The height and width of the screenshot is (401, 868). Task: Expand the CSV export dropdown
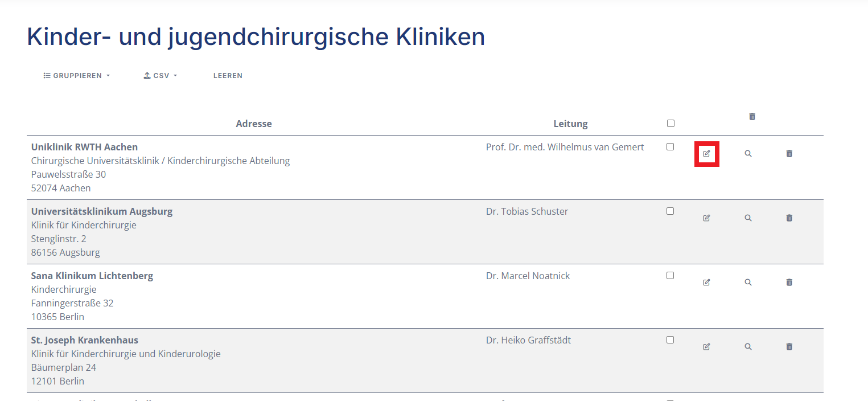(161, 76)
